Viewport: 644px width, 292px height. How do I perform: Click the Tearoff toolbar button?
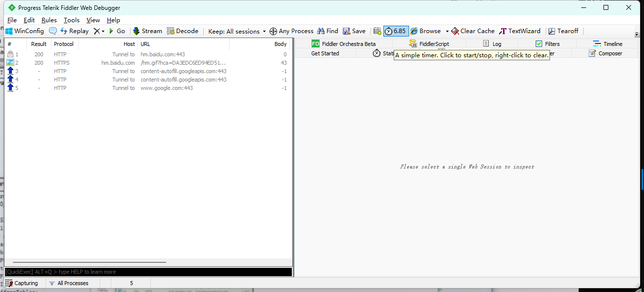click(x=563, y=31)
